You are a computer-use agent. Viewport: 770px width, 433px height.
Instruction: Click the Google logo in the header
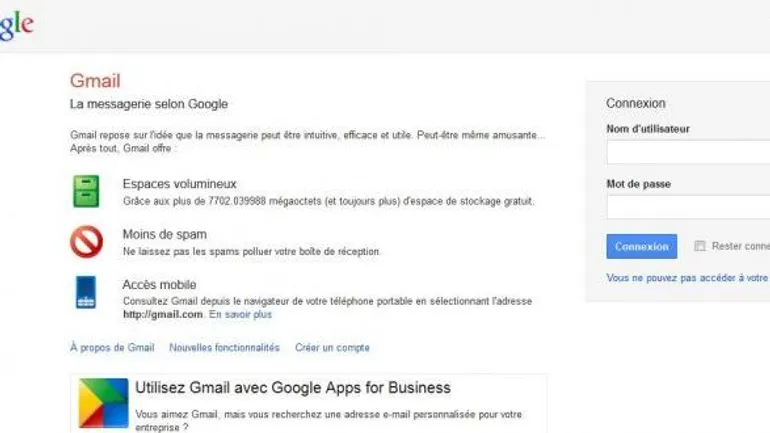tap(16, 25)
